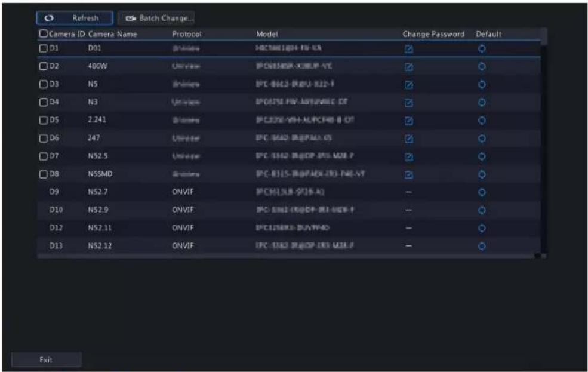Open change password for camera N3
The width and height of the screenshot is (588, 372).
pyautogui.click(x=409, y=103)
